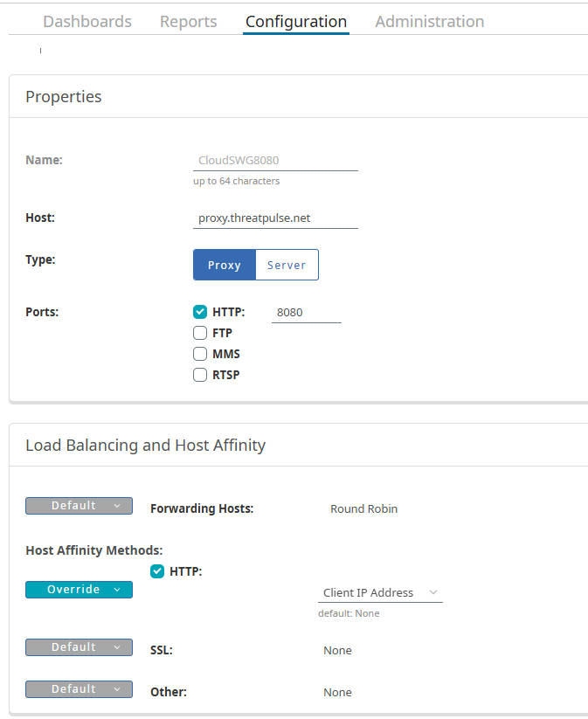Enable the MMS port checkbox

coord(200,354)
